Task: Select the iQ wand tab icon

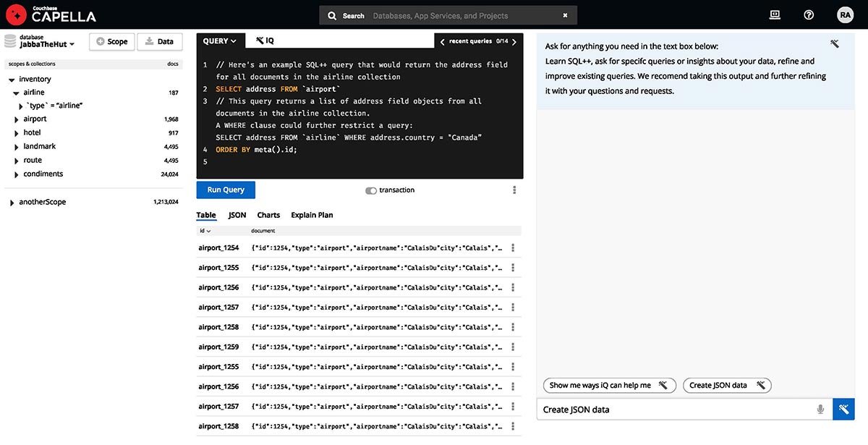Action: coord(258,40)
